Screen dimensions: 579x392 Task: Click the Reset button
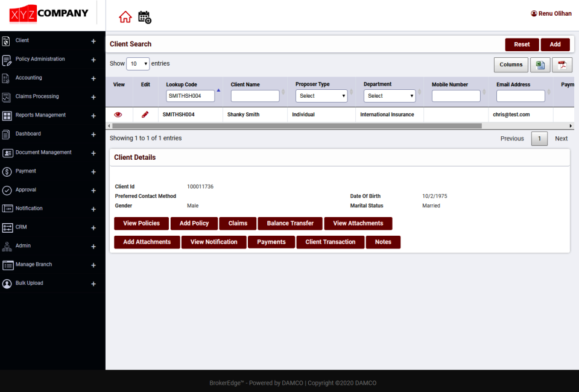pyautogui.click(x=521, y=44)
